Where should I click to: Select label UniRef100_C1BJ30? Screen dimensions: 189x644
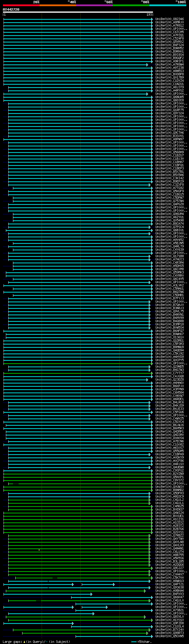(170, 159)
